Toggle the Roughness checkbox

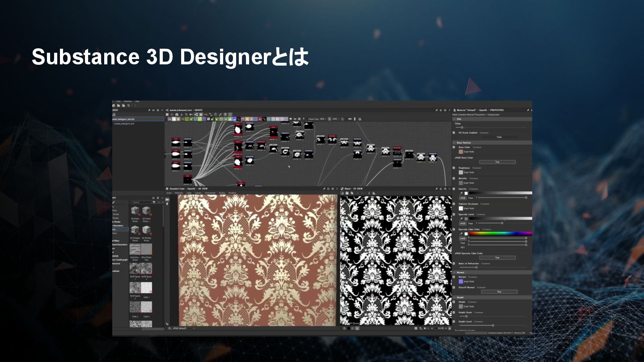453,168
